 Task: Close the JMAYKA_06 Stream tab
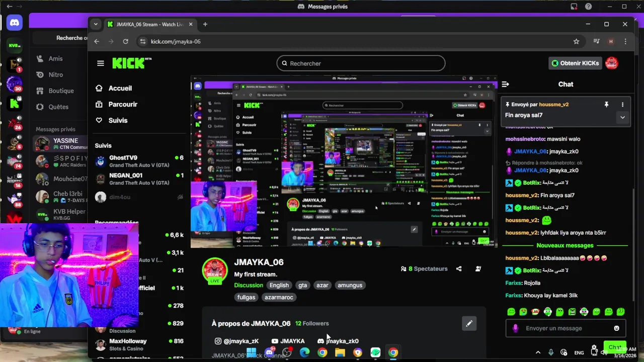(x=191, y=24)
